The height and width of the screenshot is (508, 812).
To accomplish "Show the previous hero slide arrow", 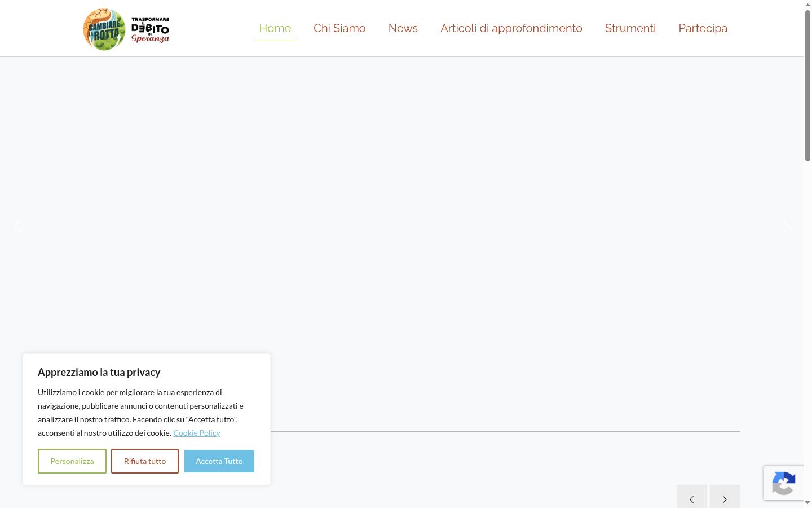I will pyautogui.click(x=17, y=227).
